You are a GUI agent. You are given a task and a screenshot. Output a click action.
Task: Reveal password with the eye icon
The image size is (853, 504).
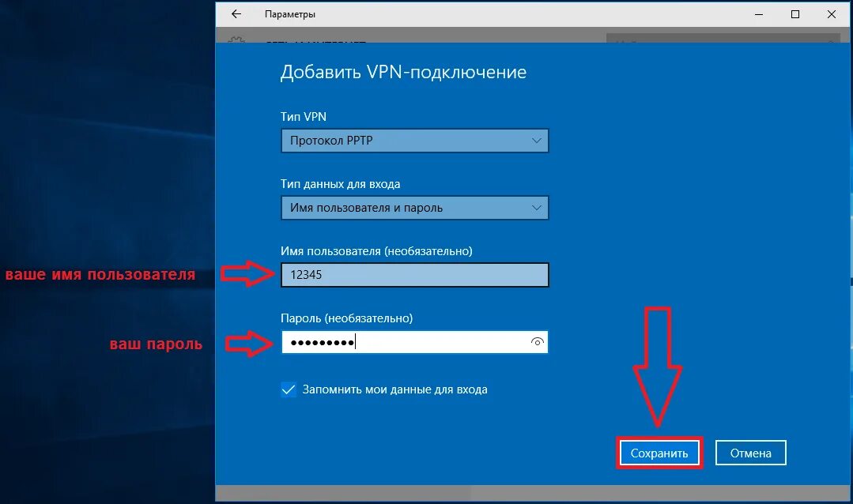click(537, 342)
